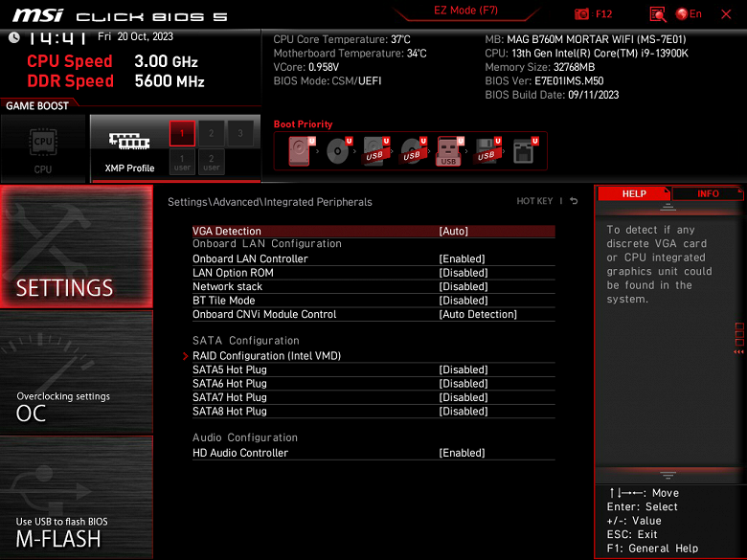Screen dimensions: 747x560
Task: Open the BIOS search magnifier icon
Action: [657, 14]
